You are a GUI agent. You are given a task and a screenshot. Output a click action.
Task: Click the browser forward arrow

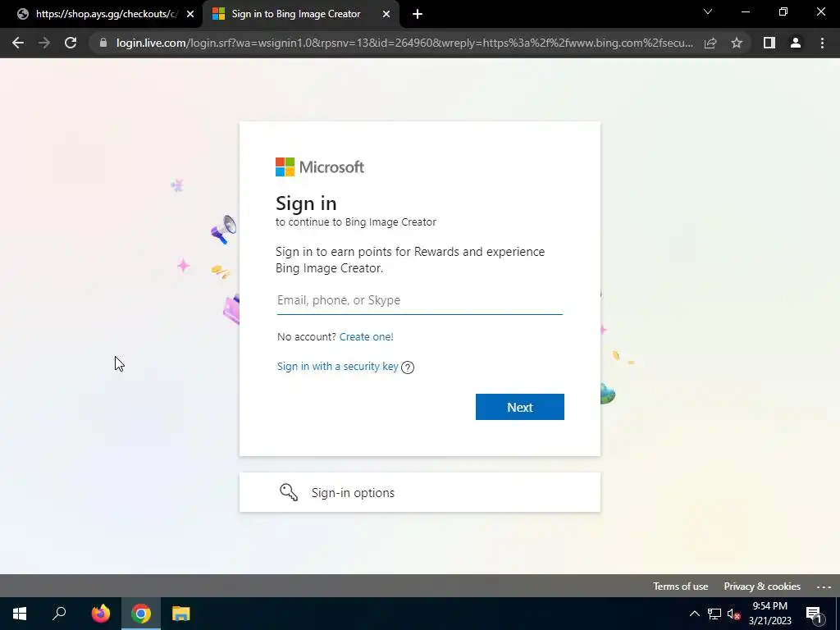click(44, 43)
